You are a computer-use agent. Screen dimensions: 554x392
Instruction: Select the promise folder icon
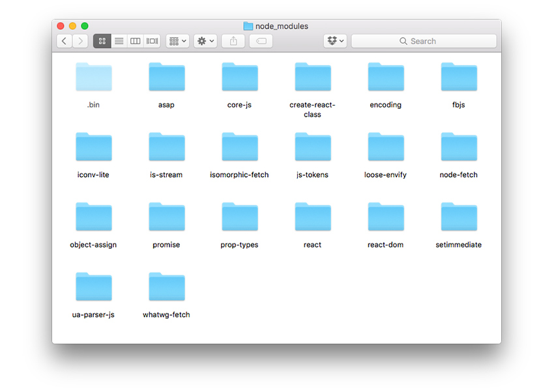(x=167, y=217)
